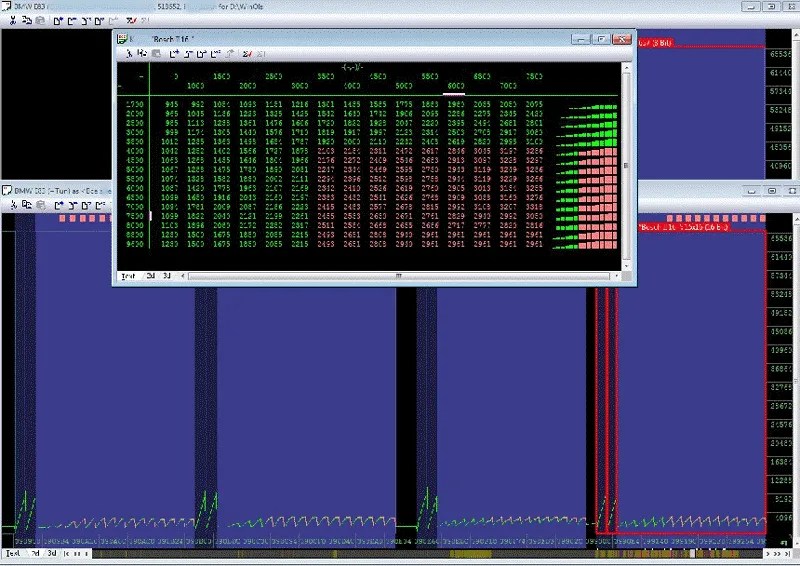Click the map window vertical scrollbar down arrow
Image resolution: width=800 pixels, height=566 pixels.
point(627,266)
